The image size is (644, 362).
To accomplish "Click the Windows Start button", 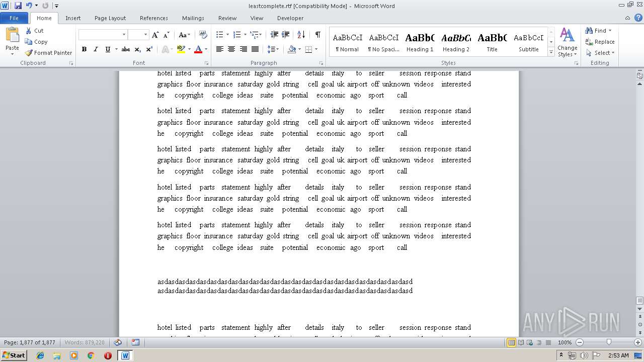I will point(14,355).
